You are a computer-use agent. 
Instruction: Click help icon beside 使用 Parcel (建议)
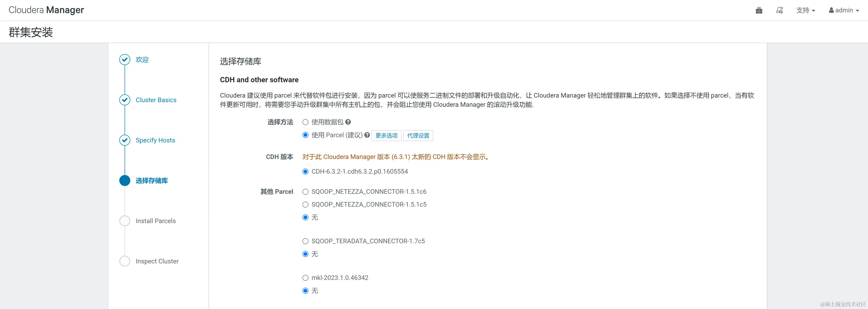tap(367, 135)
